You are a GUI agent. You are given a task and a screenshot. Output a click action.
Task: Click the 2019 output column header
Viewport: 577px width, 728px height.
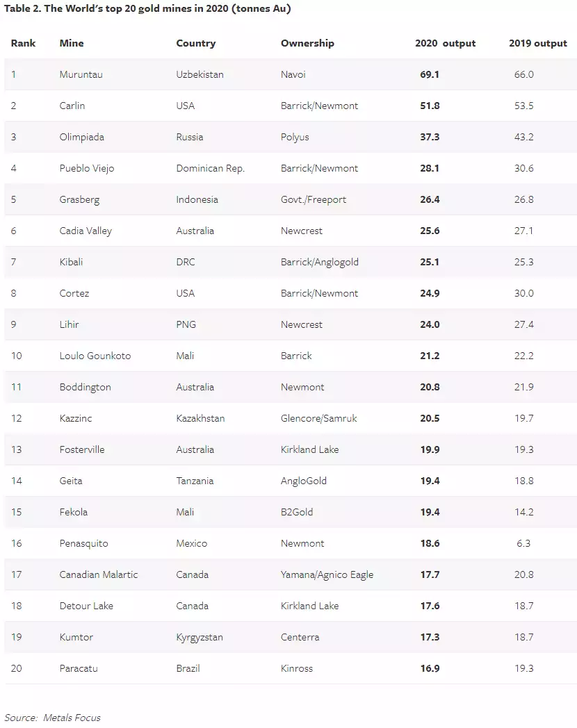pos(538,43)
